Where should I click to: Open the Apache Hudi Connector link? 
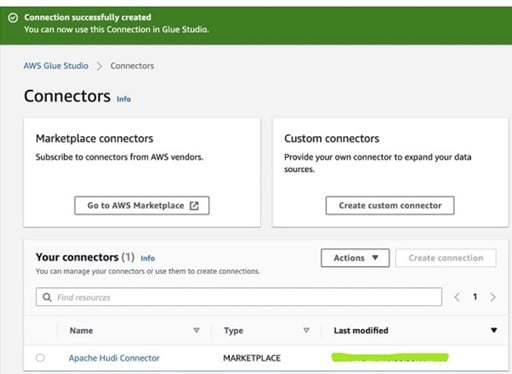tap(114, 358)
